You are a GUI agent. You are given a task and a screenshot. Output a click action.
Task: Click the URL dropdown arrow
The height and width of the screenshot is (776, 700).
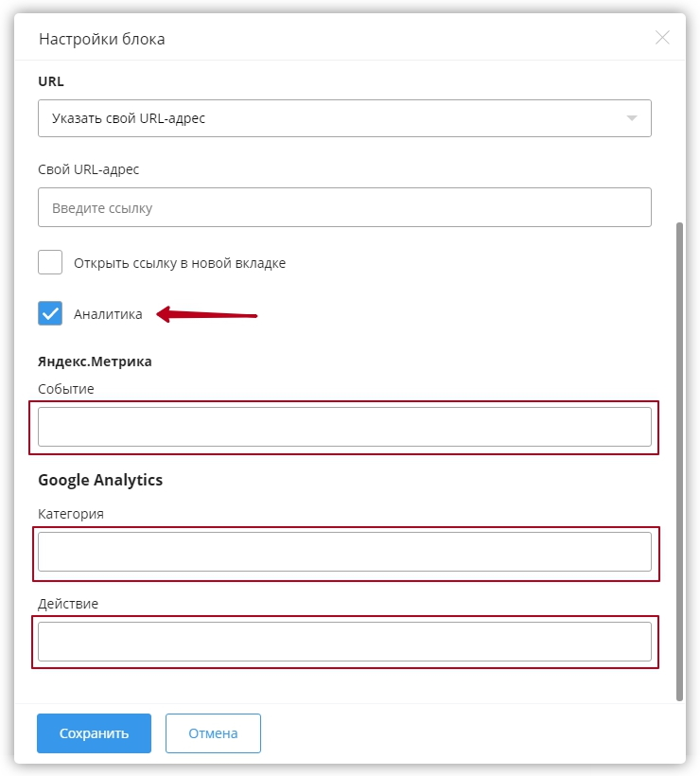point(631,118)
